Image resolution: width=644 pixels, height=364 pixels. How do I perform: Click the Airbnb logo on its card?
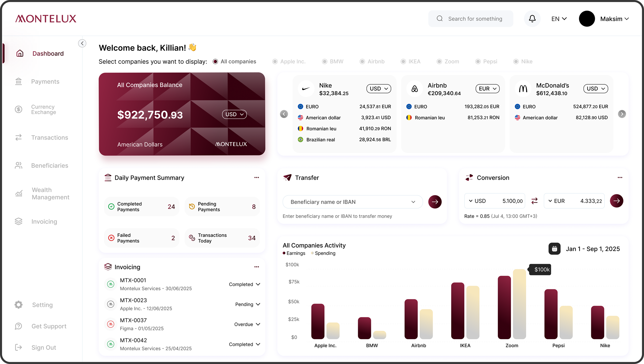(x=414, y=89)
